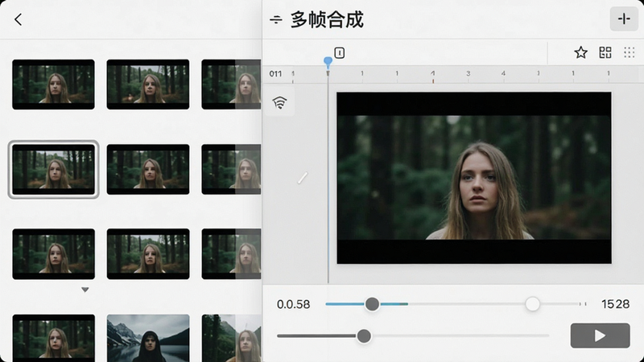Go back using the left arrow
This screenshot has height=362, width=644.
click(x=18, y=19)
